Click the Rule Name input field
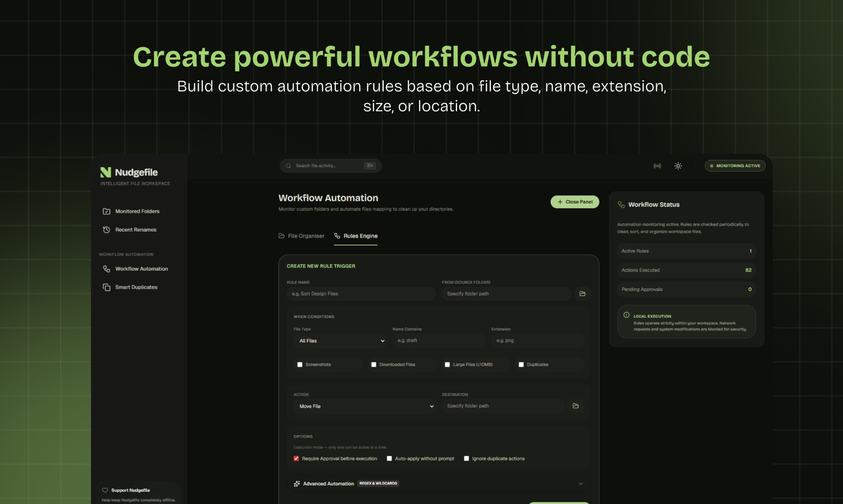Image resolution: width=843 pixels, height=504 pixels. pyautogui.click(x=361, y=294)
